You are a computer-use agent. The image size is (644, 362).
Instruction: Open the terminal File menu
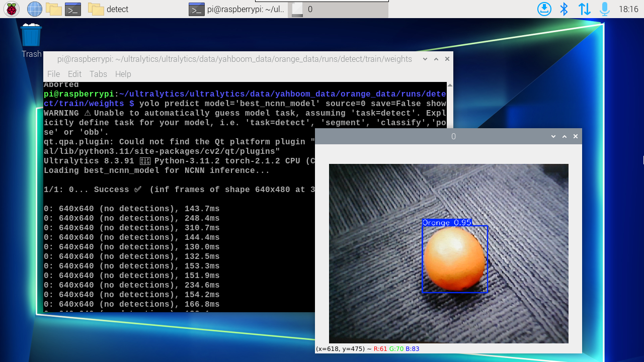point(53,74)
